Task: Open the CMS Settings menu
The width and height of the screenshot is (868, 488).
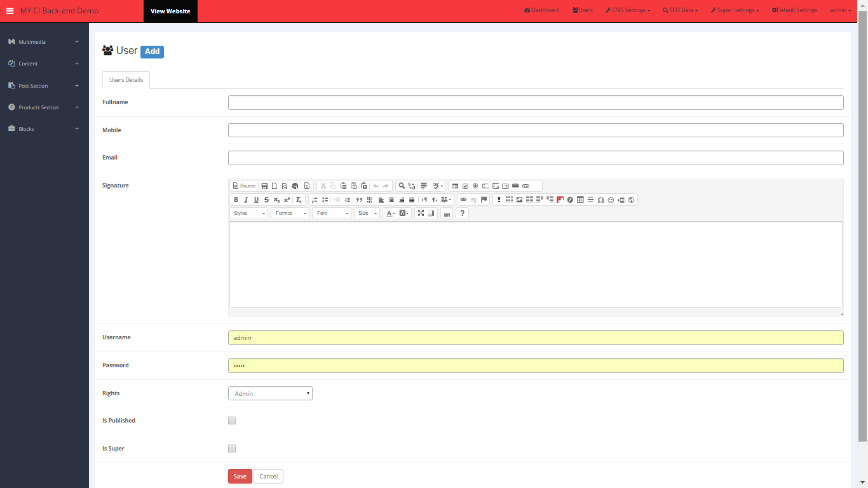Action: (628, 10)
